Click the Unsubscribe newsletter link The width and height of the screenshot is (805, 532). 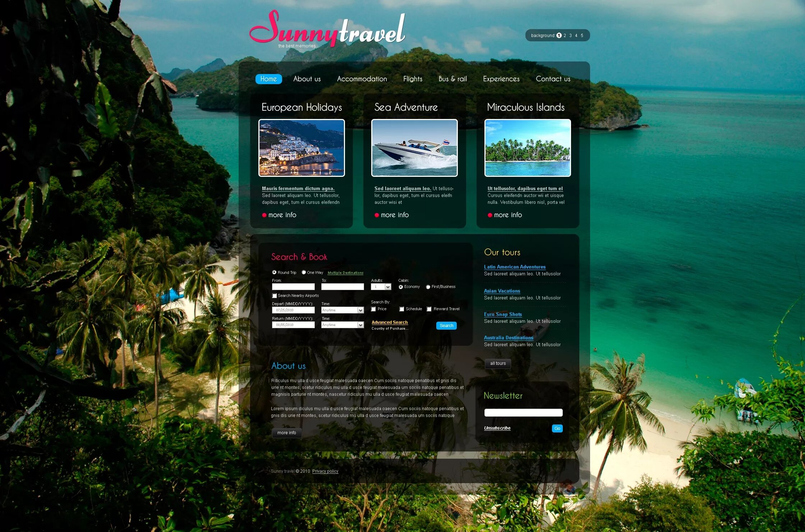tap(497, 428)
